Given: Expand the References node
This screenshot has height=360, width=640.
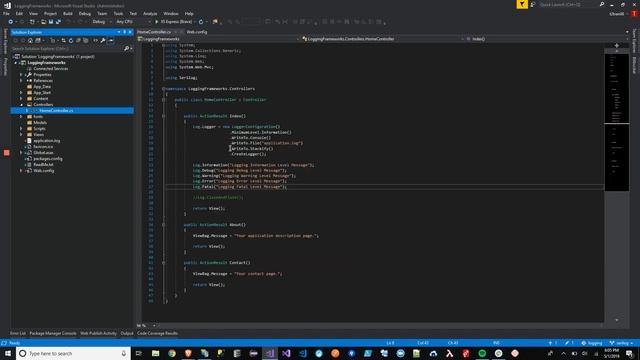Looking at the screenshot, I should coord(21,81).
